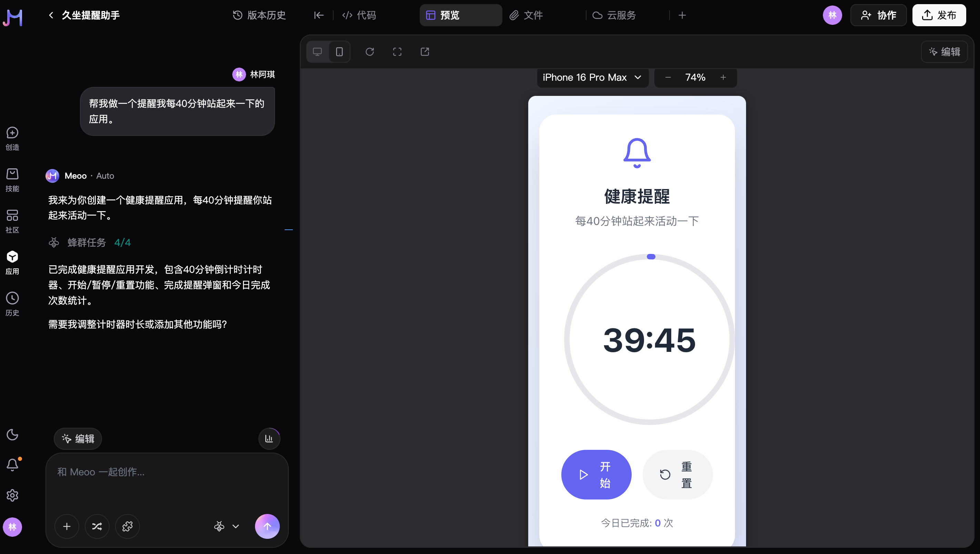Expand 版本历史 version history
The width and height of the screenshot is (980, 554).
[x=258, y=15]
